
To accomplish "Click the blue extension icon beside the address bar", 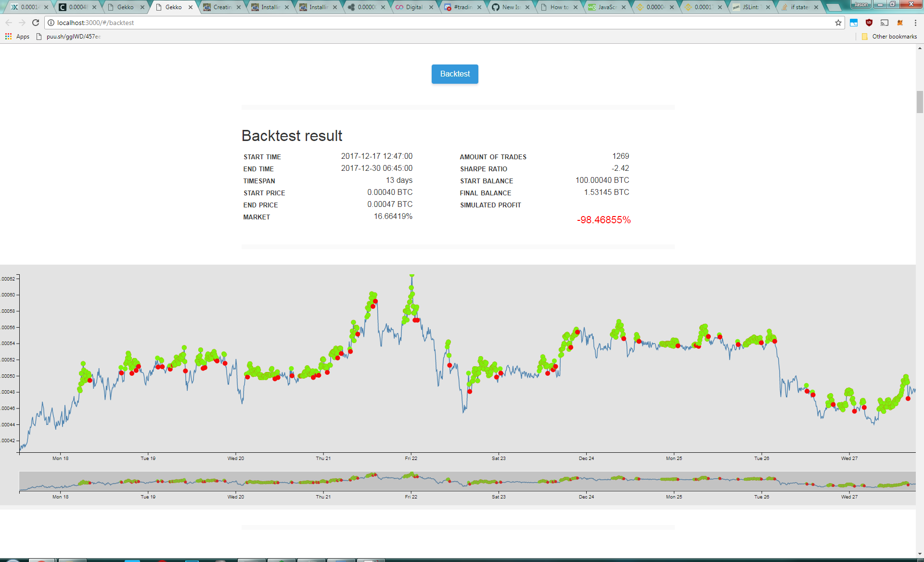I will (x=853, y=23).
